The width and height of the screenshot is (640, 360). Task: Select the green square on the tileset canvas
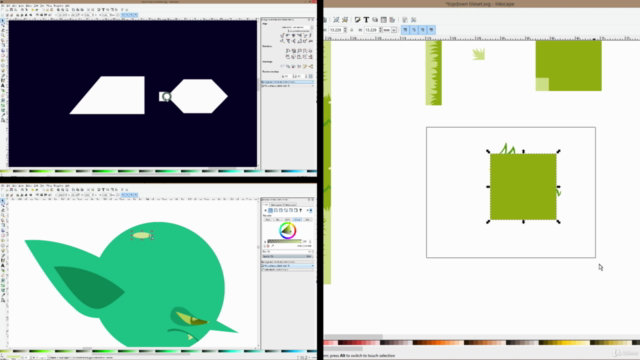coord(523,187)
